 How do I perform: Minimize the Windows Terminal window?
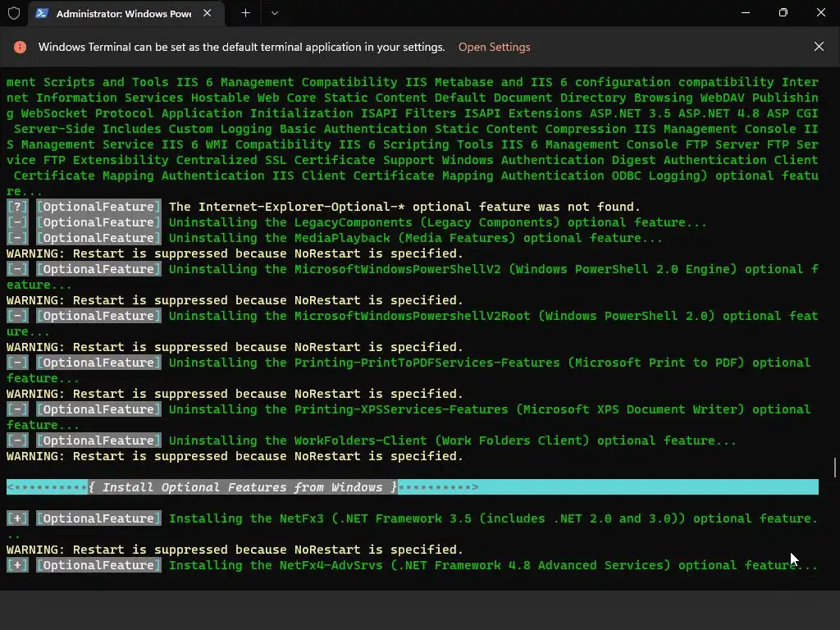click(x=745, y=12)
